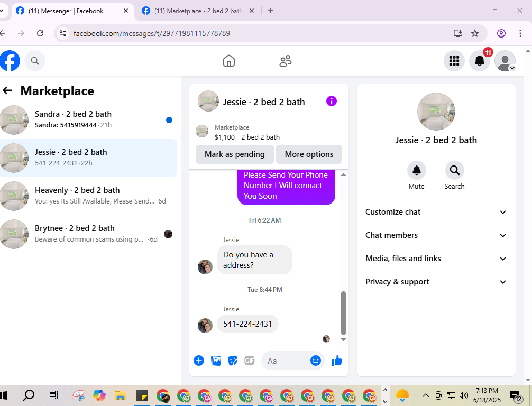Click More options button
The width and height of the screenshot is (532, 406).
[309, 154]
